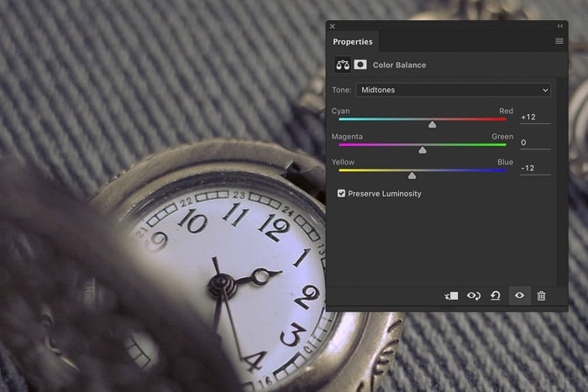The width and height of the screenshot is (588, 392).
Task: Click the Color Balance scales adjustment icon
Action: [x=343, y=65]
